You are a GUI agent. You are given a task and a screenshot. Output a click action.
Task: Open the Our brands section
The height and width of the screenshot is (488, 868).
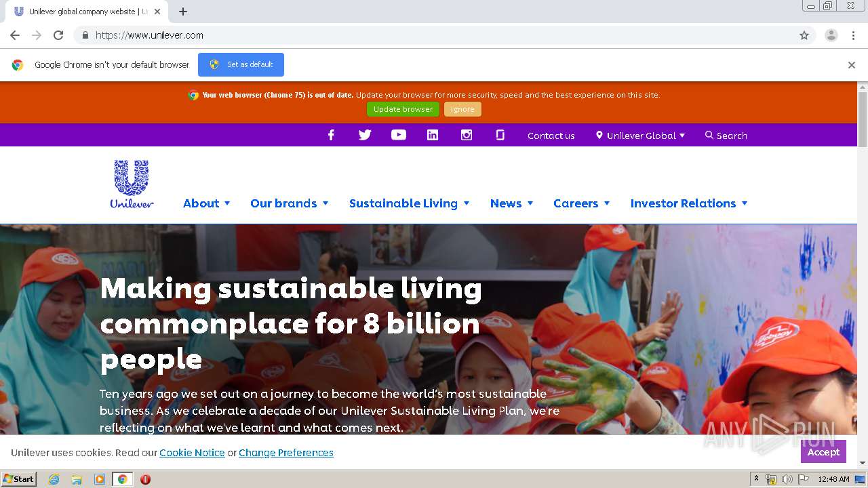tap(283, 203)
